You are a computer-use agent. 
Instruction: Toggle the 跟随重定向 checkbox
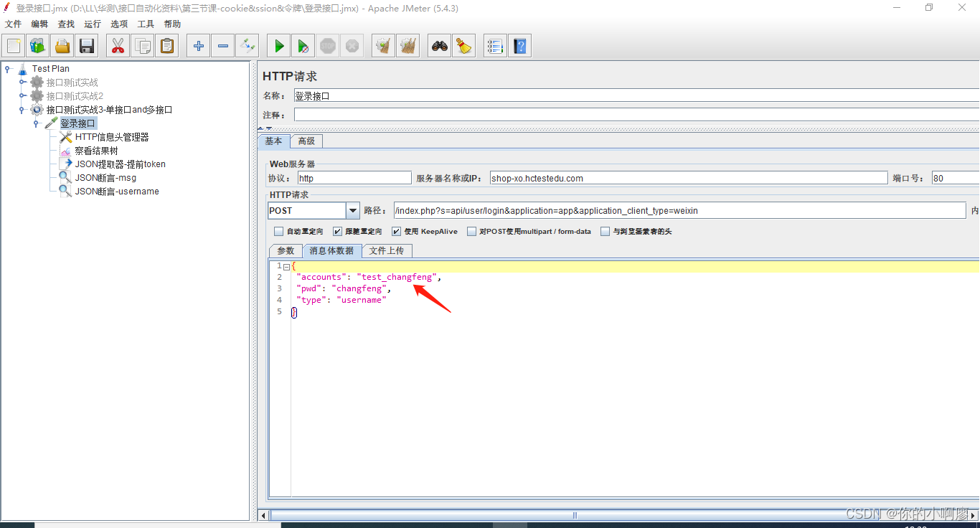(337, 232)
